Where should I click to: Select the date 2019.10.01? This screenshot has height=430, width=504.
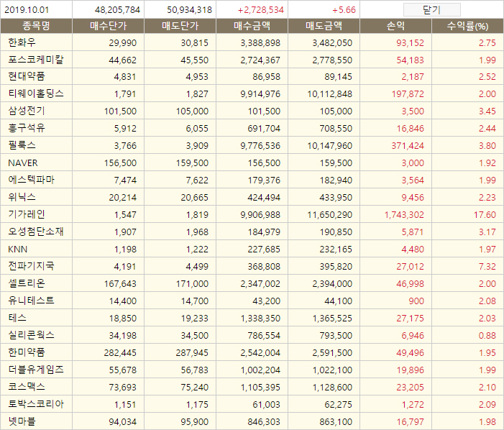(x=27, y=10)
